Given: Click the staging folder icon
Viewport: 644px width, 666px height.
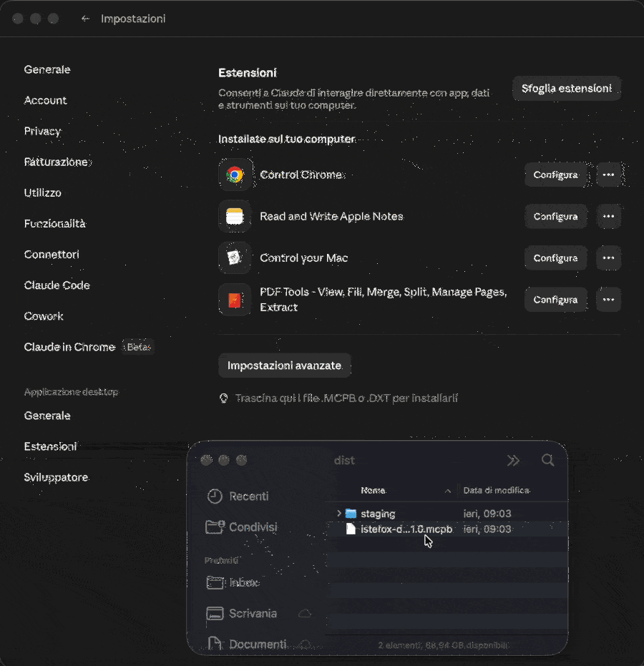Looking at the screenshot, I should click(351, 514).
